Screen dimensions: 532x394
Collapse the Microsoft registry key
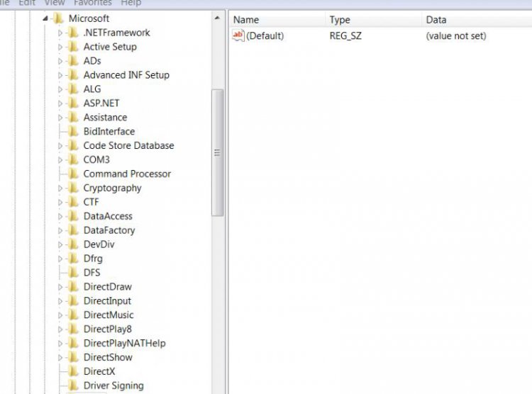pyautogui.click(x=45, y=18)
